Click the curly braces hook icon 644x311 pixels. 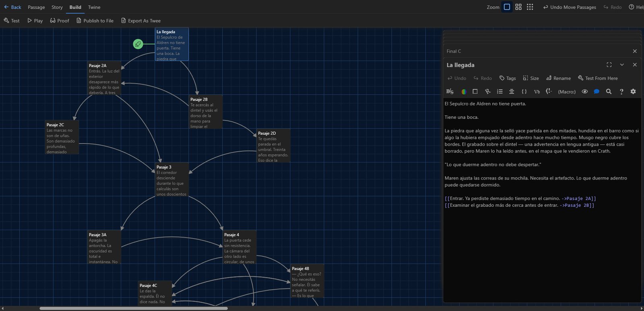click(x=524, y=92)
